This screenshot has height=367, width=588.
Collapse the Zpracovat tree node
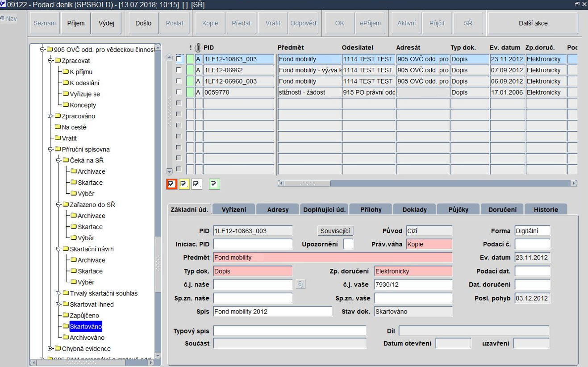[x=50, y=61]
